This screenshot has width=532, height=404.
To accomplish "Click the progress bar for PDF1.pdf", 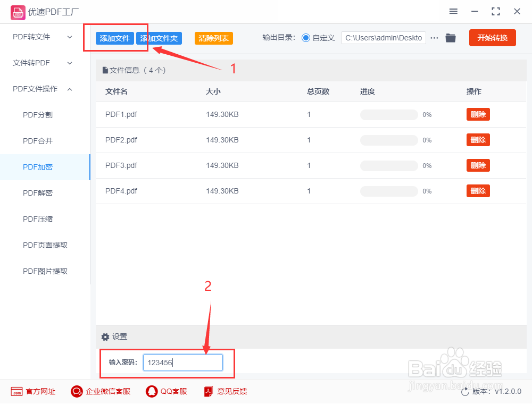I will click(389, 114).
